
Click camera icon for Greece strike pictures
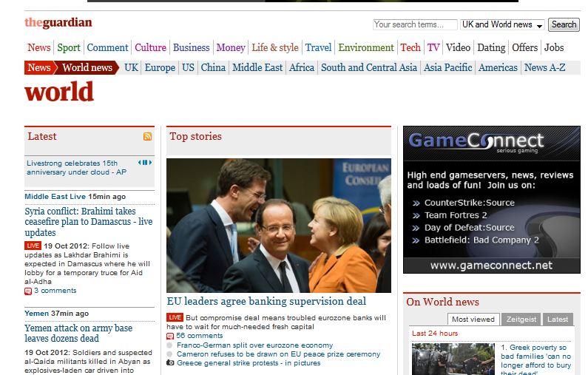coord(170,362)
